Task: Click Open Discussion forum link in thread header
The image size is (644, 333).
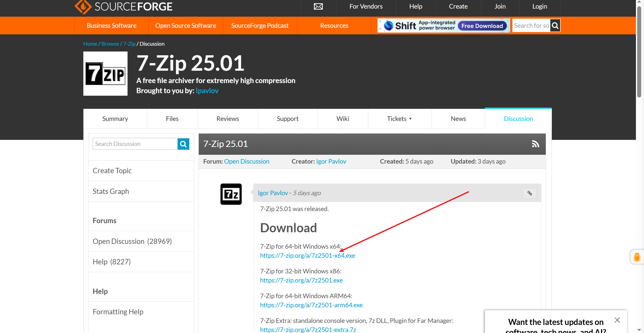Action: [247, 161]
